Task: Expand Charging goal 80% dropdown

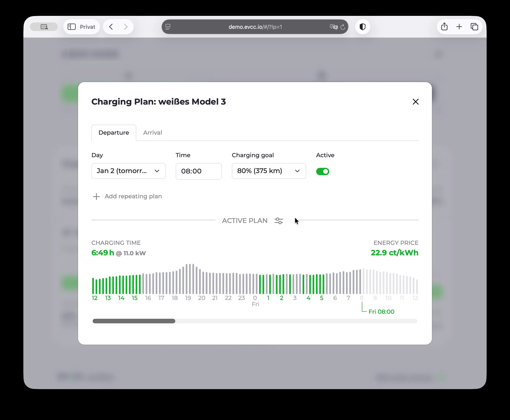Action: [268, 171]
